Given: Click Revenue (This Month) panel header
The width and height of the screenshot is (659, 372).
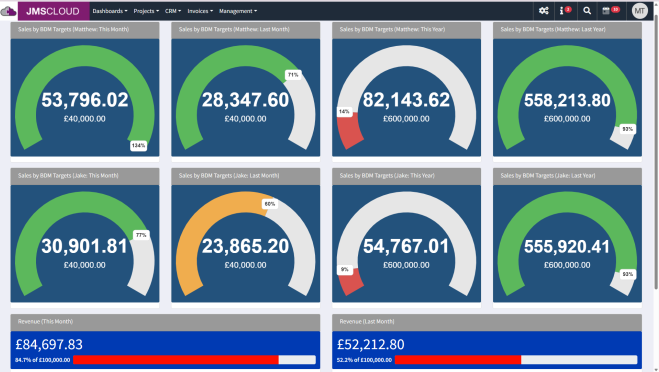Looking at the screenshot, I should click(x=165, y=322).
